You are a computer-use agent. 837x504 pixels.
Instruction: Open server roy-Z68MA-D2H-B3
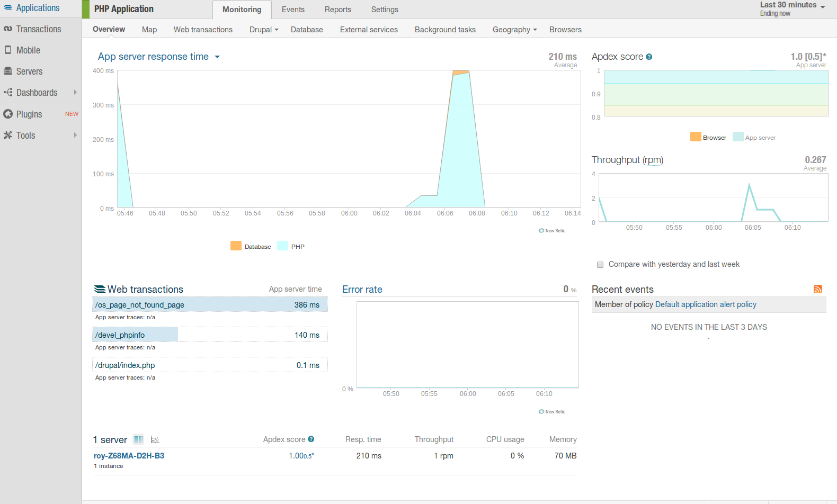pos(129,456)
